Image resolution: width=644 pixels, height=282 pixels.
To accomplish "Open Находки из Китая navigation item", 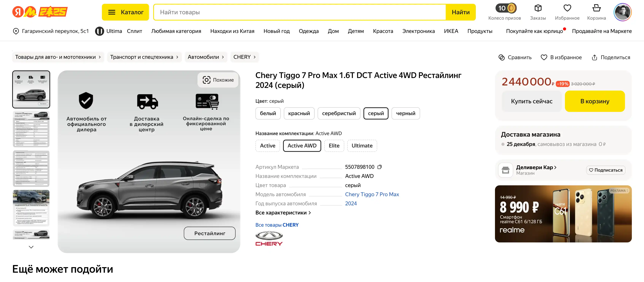I will [x=232, y=31].
